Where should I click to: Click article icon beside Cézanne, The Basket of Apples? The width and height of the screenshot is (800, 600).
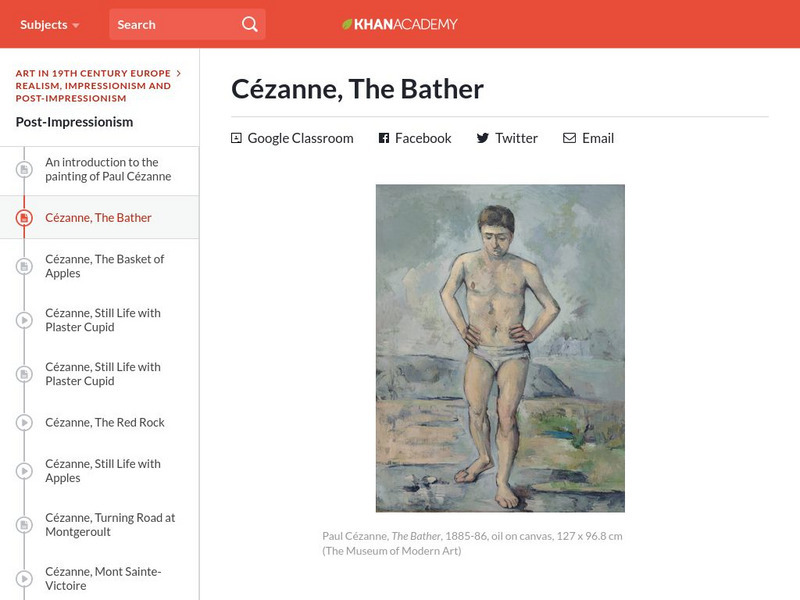(25, 266)
